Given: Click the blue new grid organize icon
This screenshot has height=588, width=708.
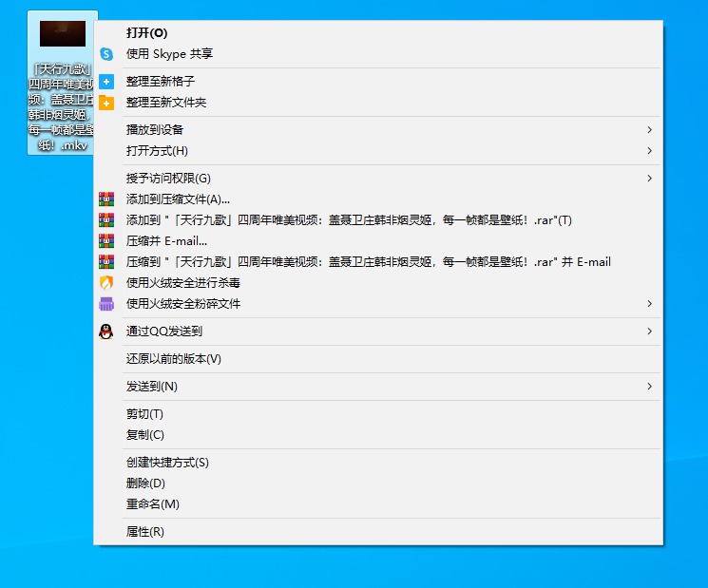Looking at the screenshot, I should pyautogui.click(x=106, y=82).
